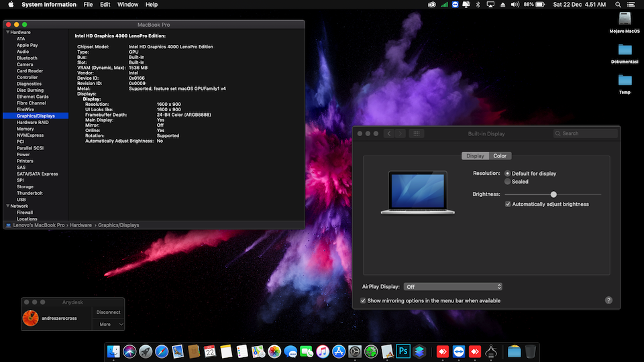644x362 pixels.
Task: Click help question mark button
Action: click(608, 300)
